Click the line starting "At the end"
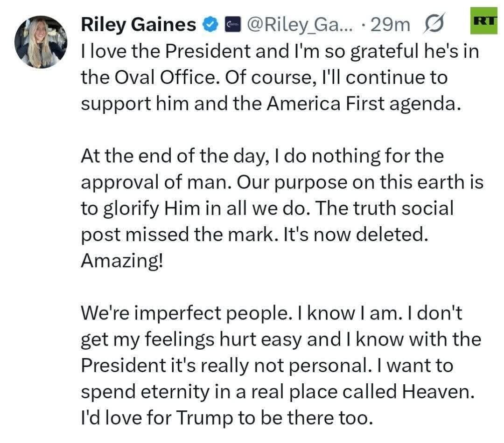 262,156
